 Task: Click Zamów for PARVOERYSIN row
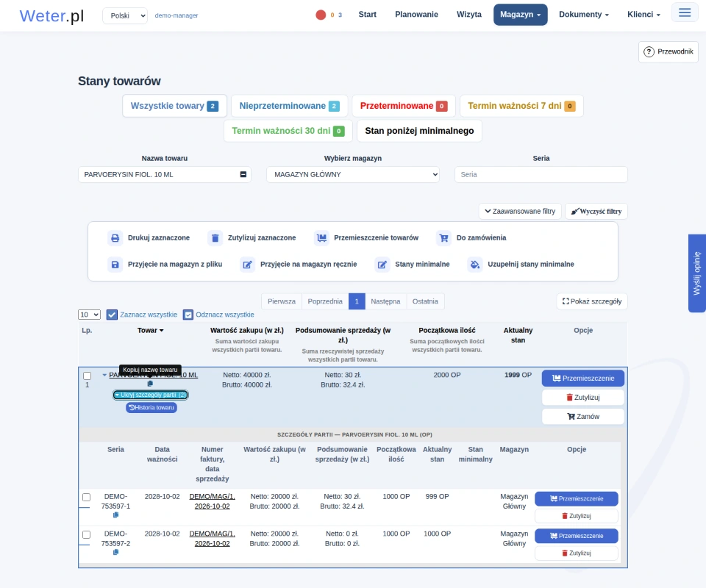click(x=583, y=417)
